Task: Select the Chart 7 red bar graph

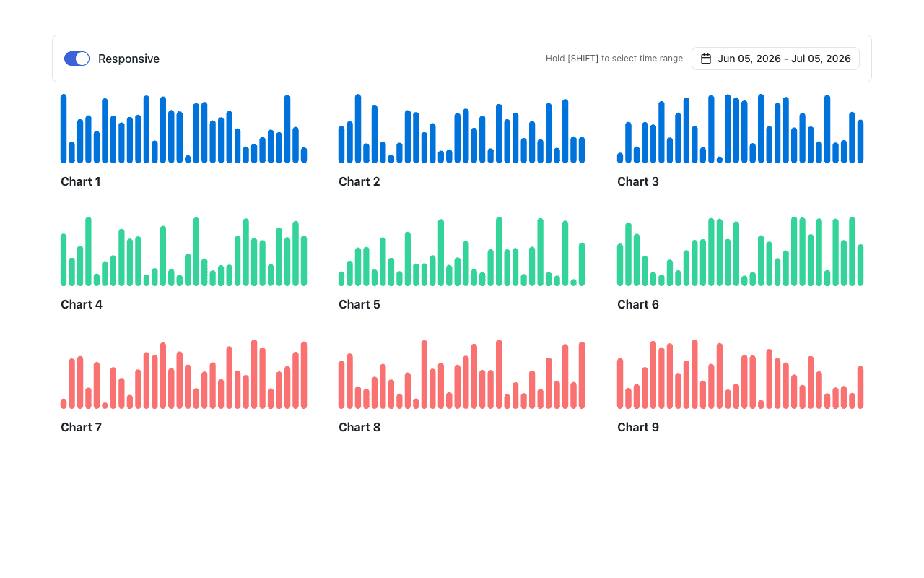Action: [x=184, y=374]
